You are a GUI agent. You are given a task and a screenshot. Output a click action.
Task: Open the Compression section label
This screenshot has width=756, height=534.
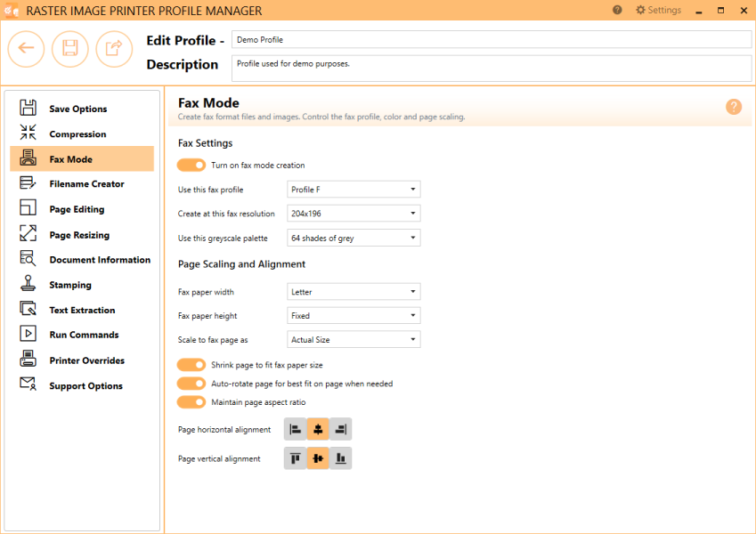click(77, 134)
